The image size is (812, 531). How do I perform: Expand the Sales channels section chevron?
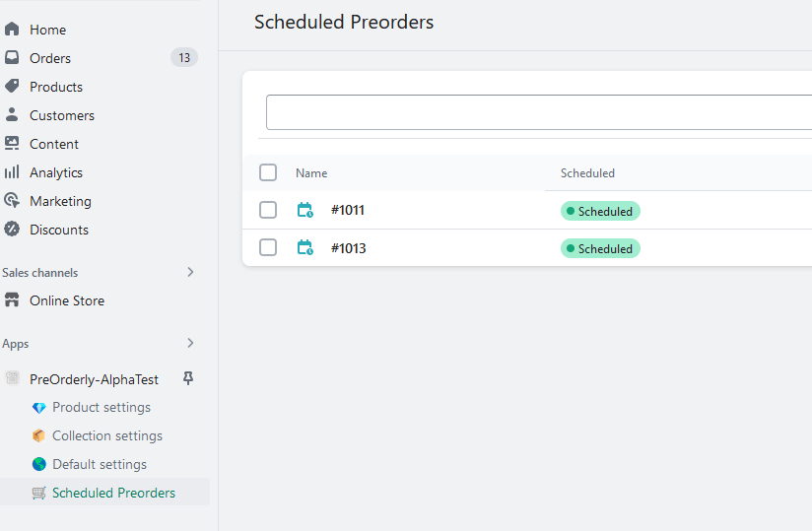pos(190,273)
